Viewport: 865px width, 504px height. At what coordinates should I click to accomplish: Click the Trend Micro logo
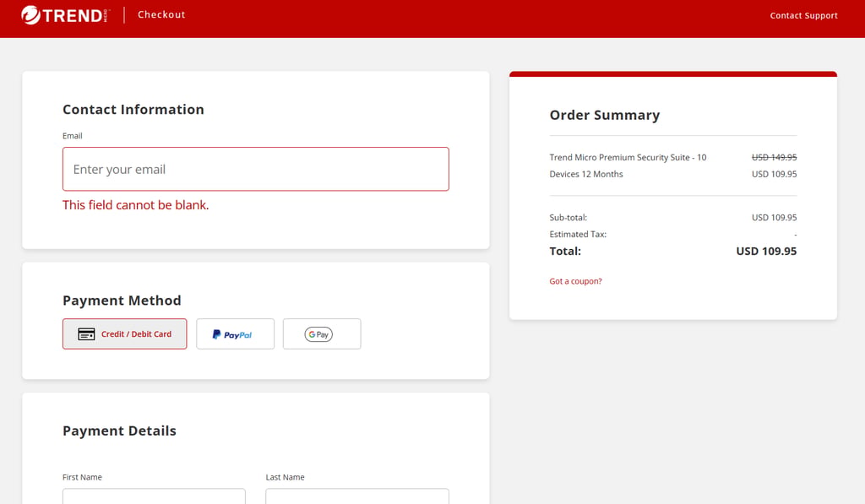click(65, 15)
